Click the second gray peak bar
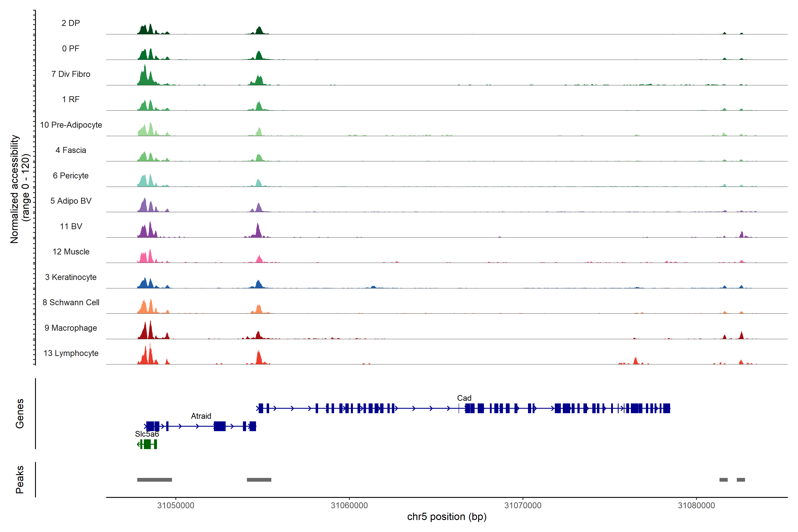 [259, 480]
